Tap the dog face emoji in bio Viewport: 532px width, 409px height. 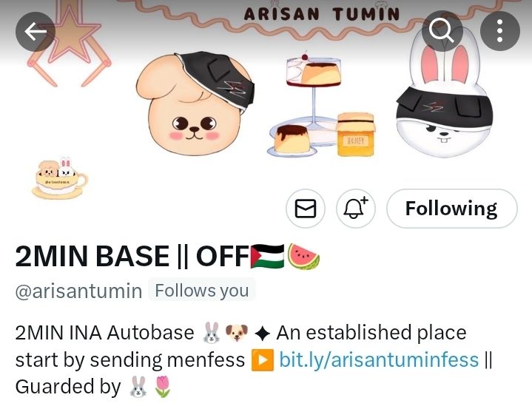(x=237, y=333)
